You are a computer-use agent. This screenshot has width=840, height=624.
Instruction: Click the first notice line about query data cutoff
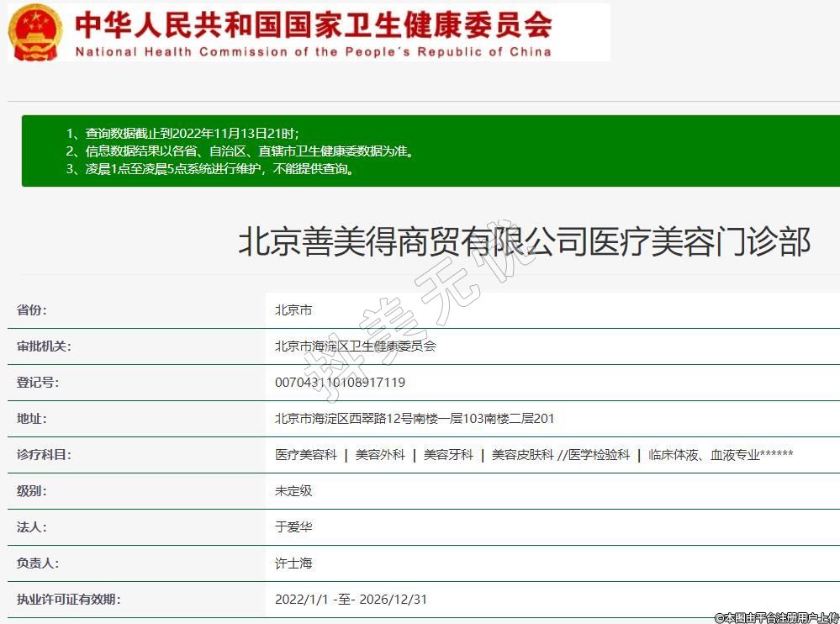click(182, 134)
